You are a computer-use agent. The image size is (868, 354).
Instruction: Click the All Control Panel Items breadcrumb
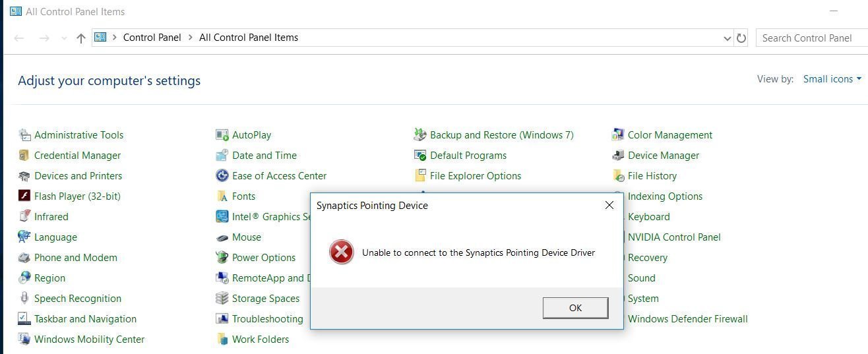[x=249, y=38]
